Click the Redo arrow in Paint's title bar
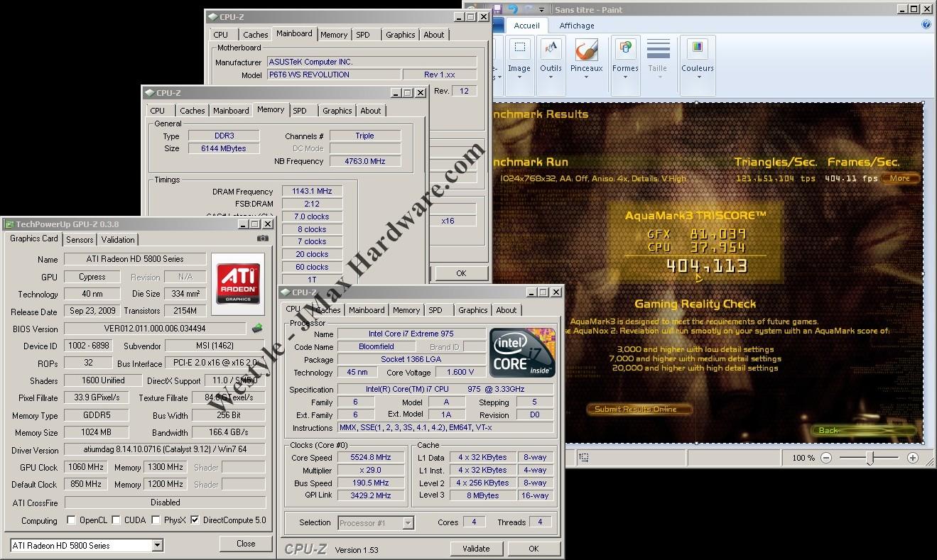Image resolution: width=937 pixels, height=560 pixels. pyautogui.click(x=527, y=9)
